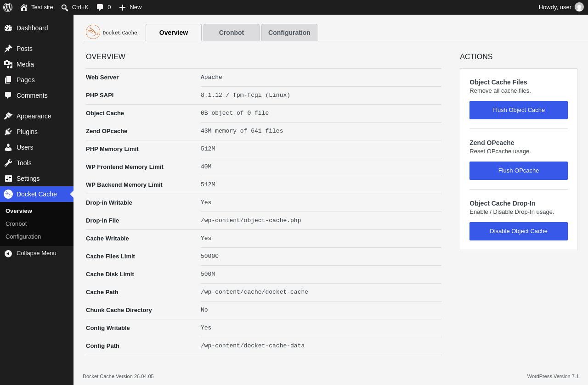The height and width of the screenshot is (385, 588).
Task: Open the Pages menu item
Action: (26, 80)
